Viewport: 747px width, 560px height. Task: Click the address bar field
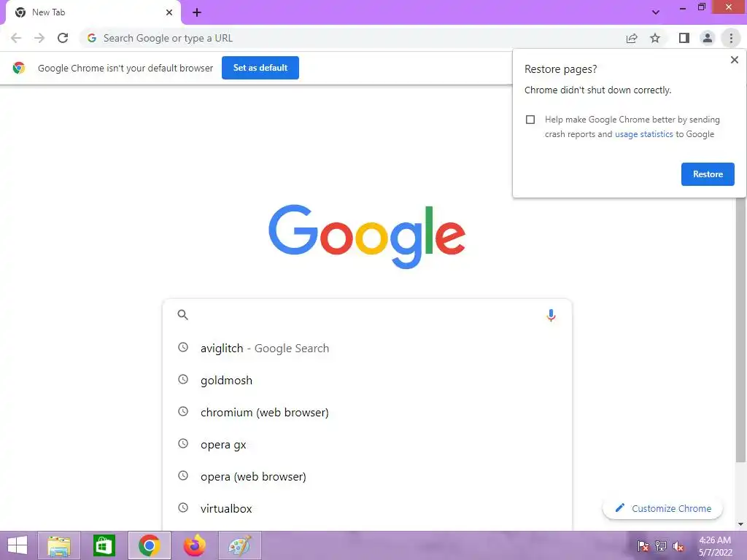click(x=352, y=38)
